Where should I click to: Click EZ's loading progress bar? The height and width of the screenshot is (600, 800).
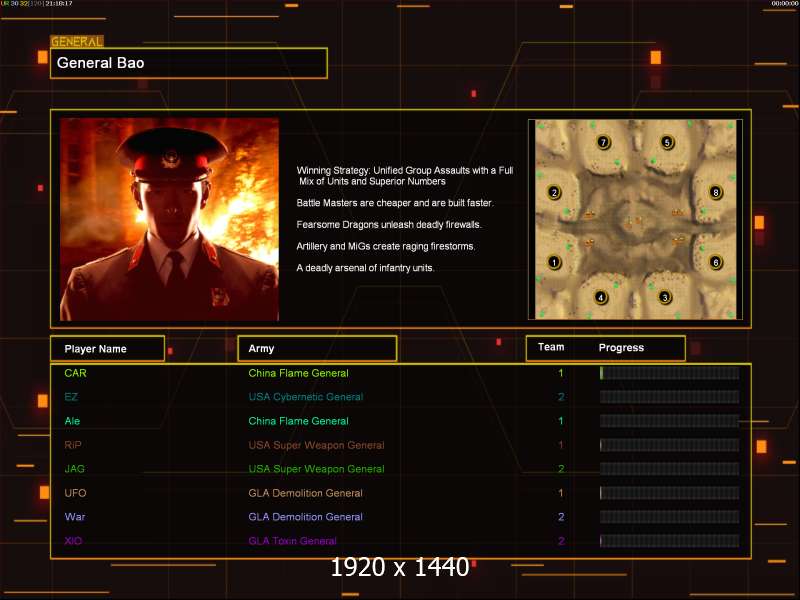[x=669, y=397]
